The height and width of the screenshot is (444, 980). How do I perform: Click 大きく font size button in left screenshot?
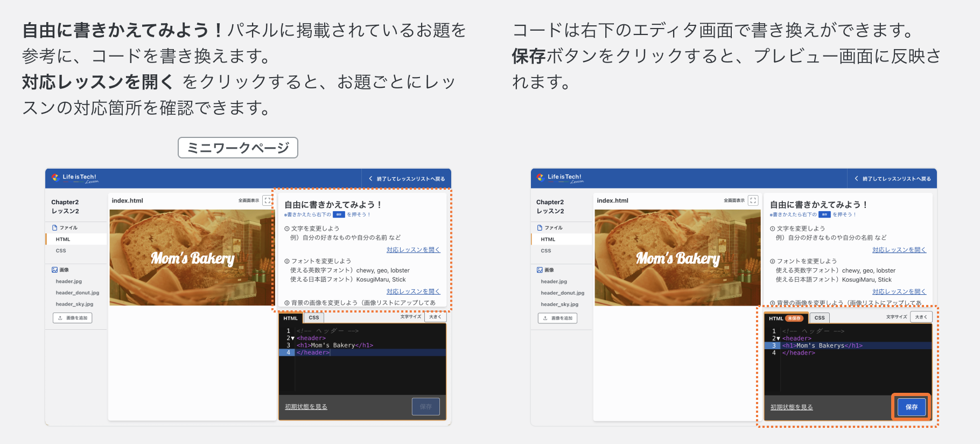436,317
